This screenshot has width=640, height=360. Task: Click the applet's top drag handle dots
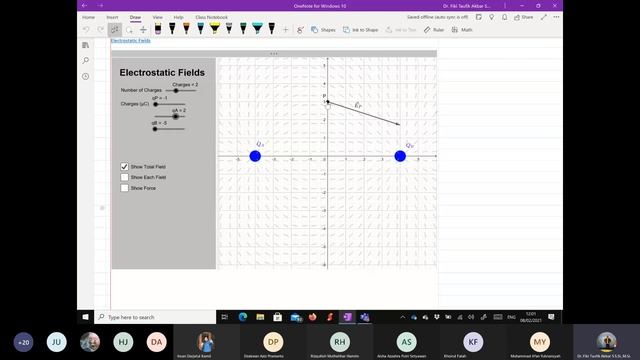click(274, 53)
